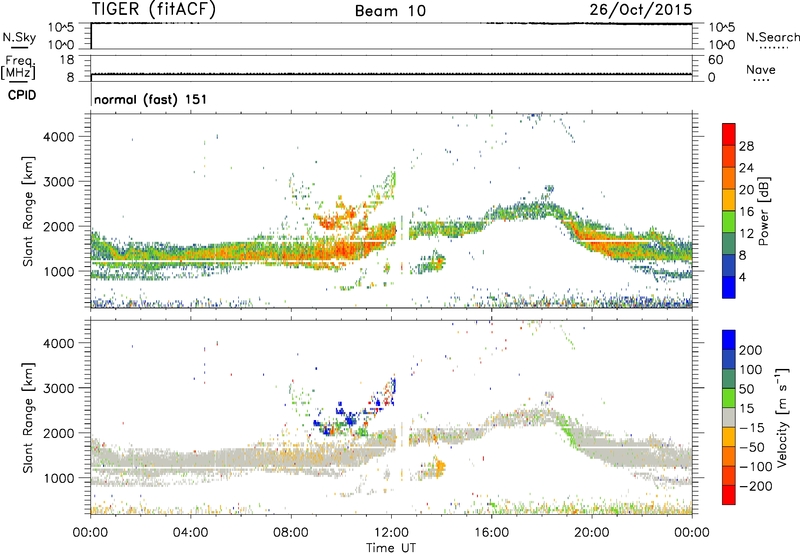Click the "Freq. [MHz]" axis label

18,67
